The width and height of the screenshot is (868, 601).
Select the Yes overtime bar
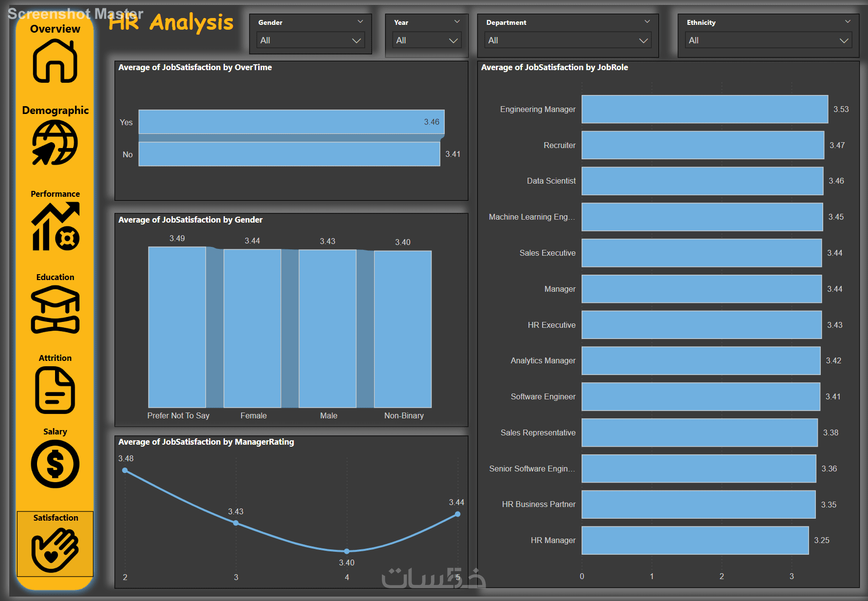pyautogui.click(x=291, y=122)
